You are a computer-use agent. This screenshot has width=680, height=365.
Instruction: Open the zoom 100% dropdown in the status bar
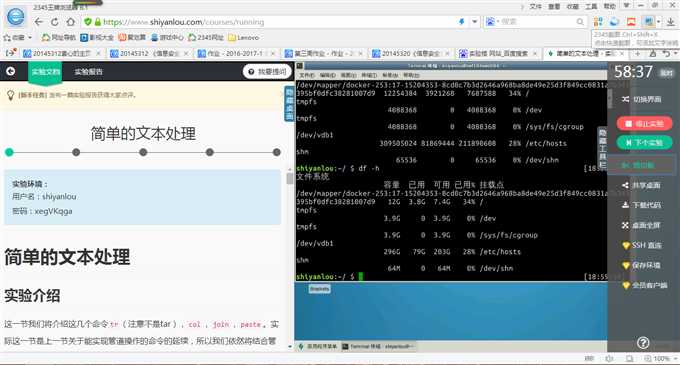click(675, 358)
